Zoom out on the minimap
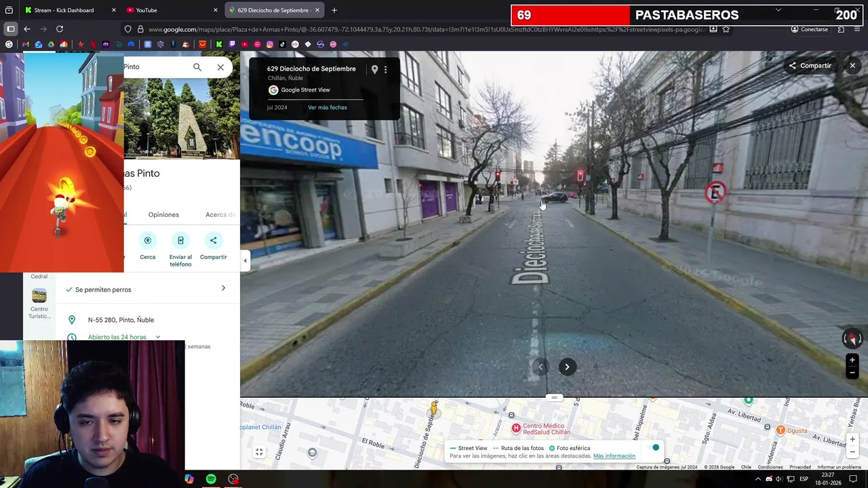The height and width of the screenshot is (488, 868). [x=852, y=452]
